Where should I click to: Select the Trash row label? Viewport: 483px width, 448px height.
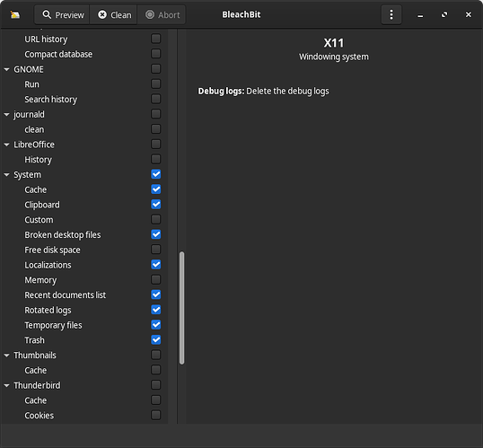click(34, 340)
